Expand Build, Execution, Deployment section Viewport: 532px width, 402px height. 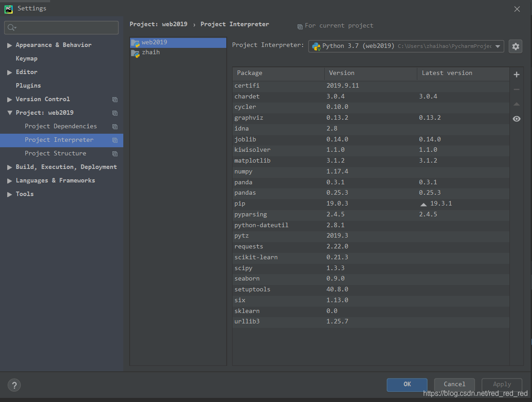point(9,167)
